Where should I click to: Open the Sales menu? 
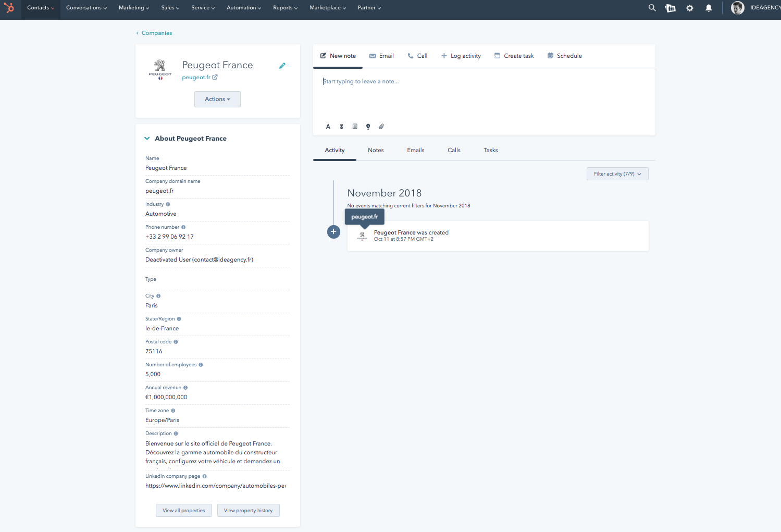point(170,8)
